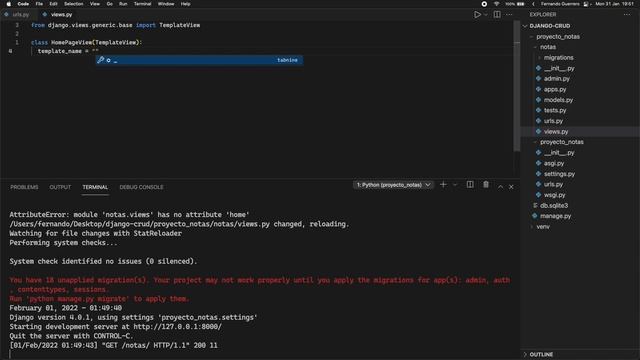This screenshot has width=640, height=360.
Task: Click the date and time in menu bar
Action: point(614,4)
